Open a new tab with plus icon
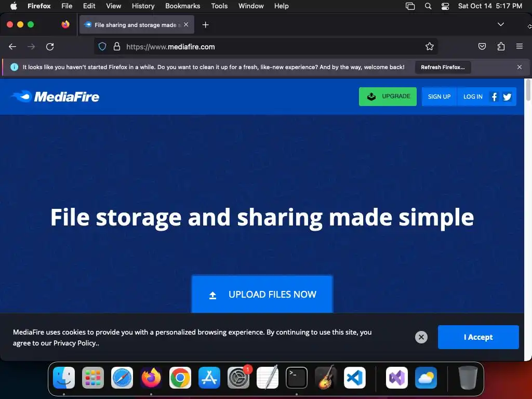532x399 pixels. pos(205,25)
